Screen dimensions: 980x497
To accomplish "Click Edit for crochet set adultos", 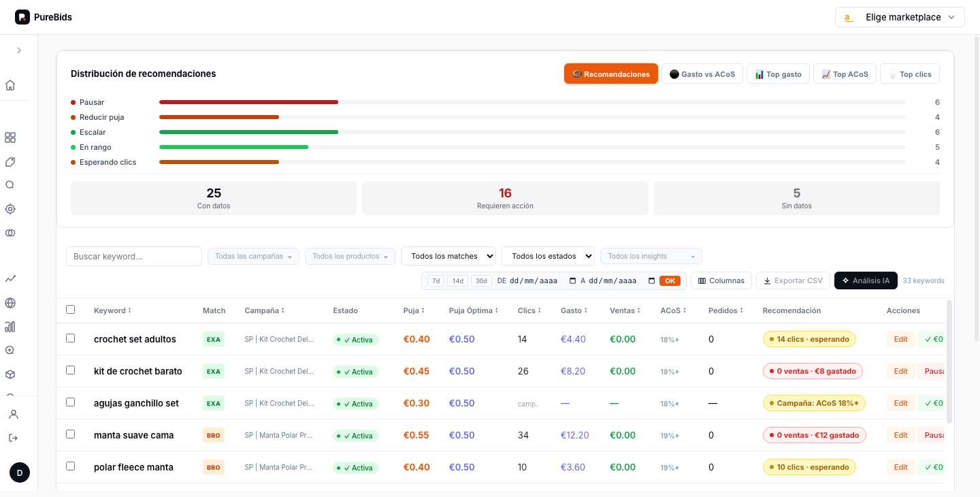I will 901,339.
